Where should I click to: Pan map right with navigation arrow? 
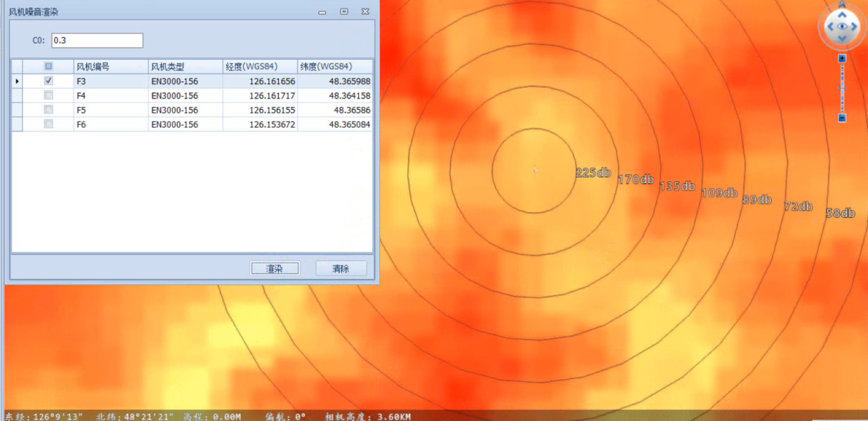[855, 27]
